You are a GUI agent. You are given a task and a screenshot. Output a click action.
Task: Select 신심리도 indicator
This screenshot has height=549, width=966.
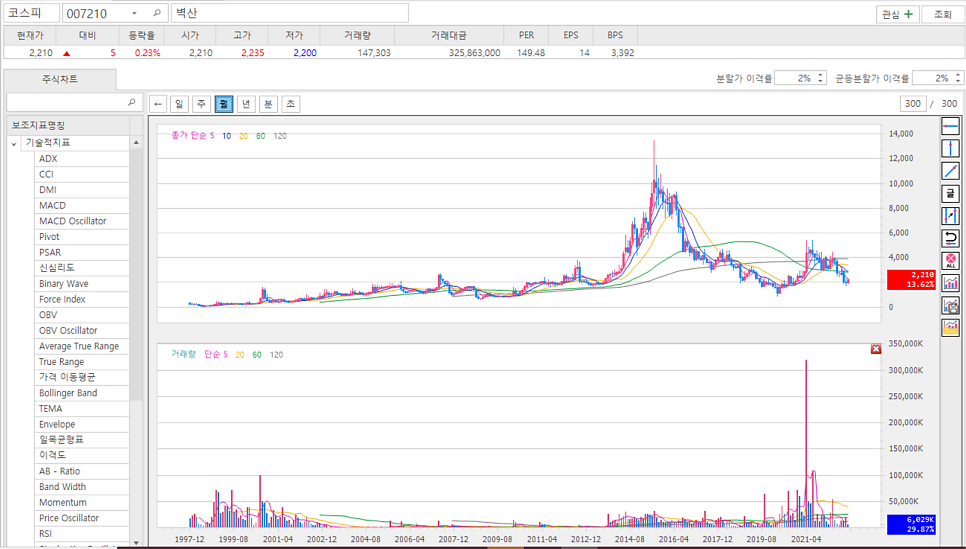82,268
